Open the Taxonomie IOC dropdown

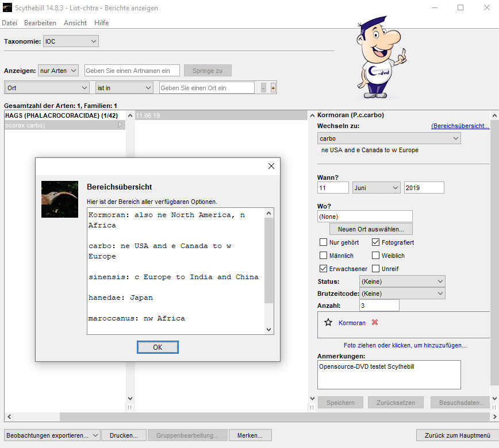coord(71,41)
